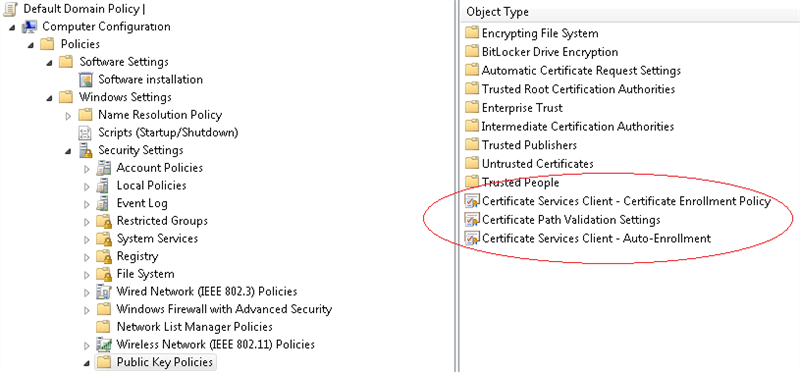Select the Software installation label
800x373 pixels.
click(x=151, y=80)
